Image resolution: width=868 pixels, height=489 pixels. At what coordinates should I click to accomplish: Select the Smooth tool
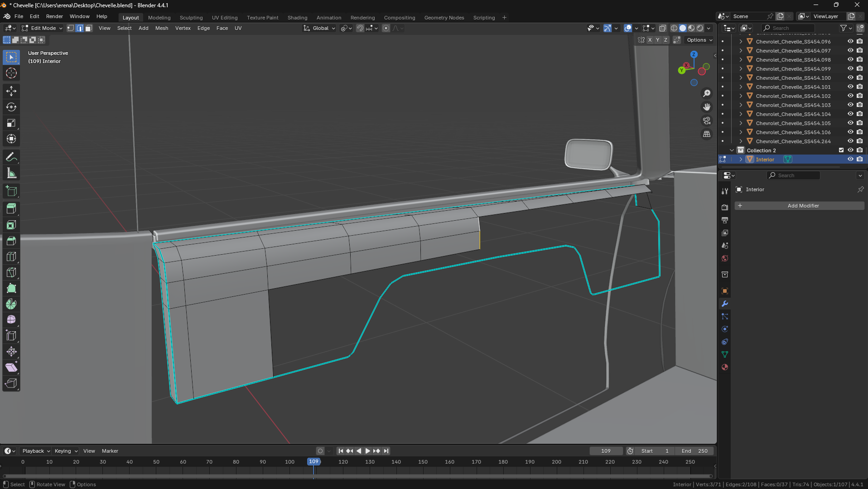[11, 320]
